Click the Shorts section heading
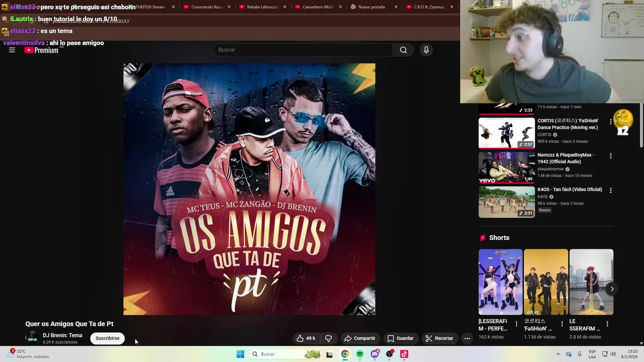Screen dimensions: 644x362 tap(499, 238)
